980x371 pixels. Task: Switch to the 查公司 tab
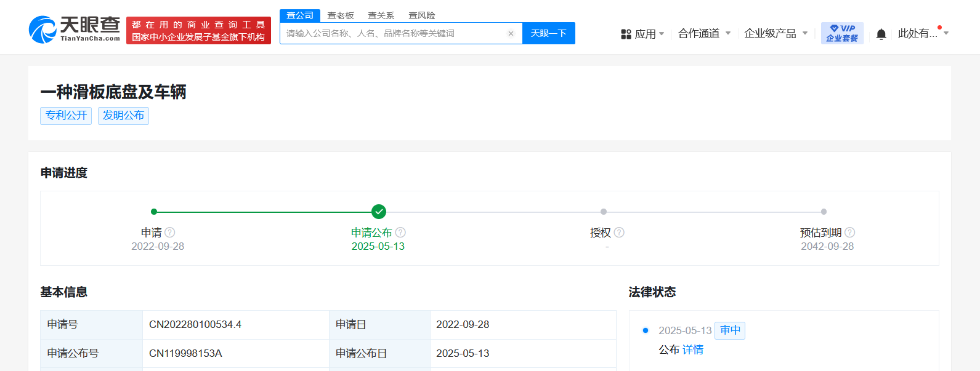[x=300, y=15]
